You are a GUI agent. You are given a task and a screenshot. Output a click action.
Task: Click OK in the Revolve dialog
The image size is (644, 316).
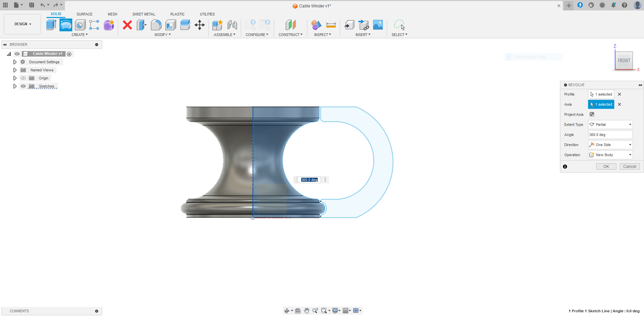[x=606, y=167]
